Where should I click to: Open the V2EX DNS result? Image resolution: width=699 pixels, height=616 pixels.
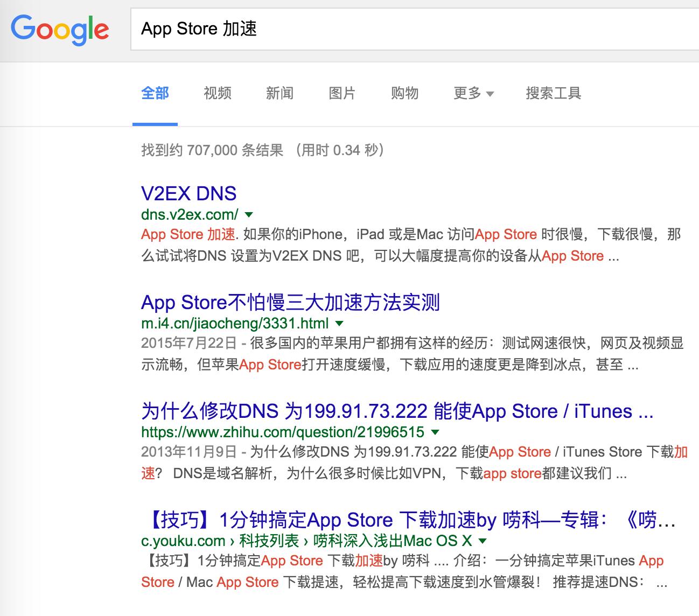pyautogui.click(x=188, y=193)
